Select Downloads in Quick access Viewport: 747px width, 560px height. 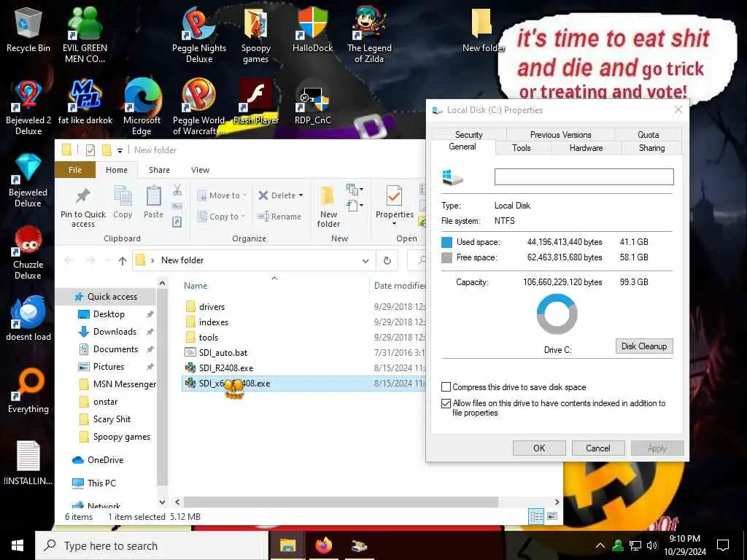click(x=115, y=332)
